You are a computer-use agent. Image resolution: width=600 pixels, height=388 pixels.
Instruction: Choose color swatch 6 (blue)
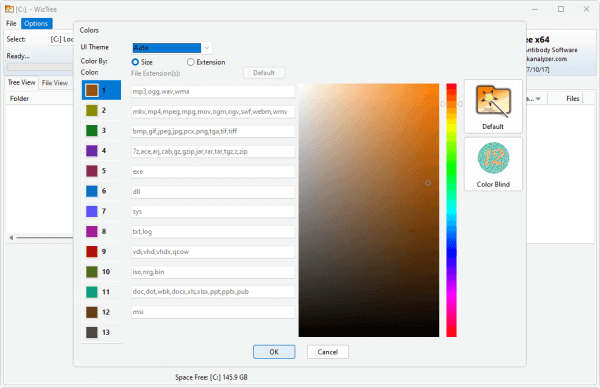point(92,191)
